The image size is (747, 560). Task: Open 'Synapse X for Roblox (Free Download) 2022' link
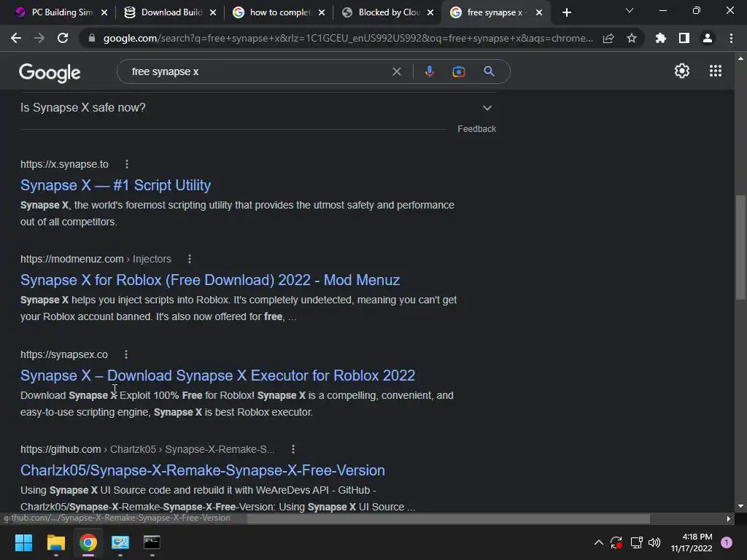coord(210,280)
